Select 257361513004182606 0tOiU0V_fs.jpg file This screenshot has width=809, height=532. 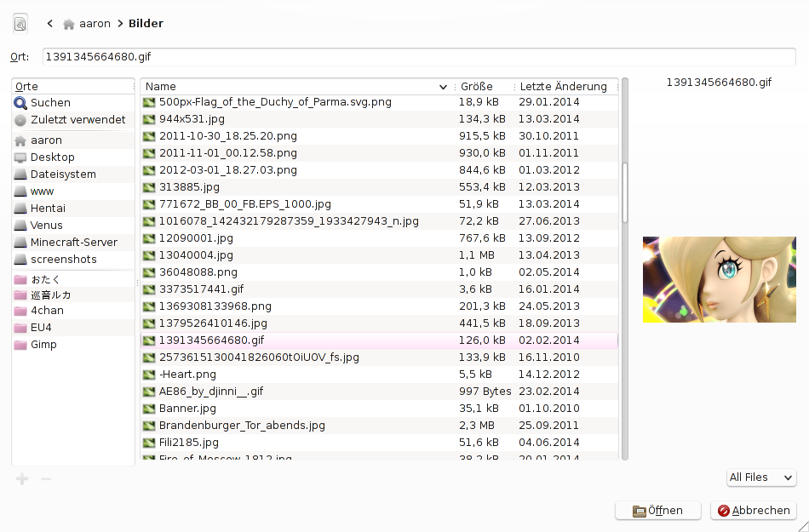pyautogui.click(x=379, y=358)
